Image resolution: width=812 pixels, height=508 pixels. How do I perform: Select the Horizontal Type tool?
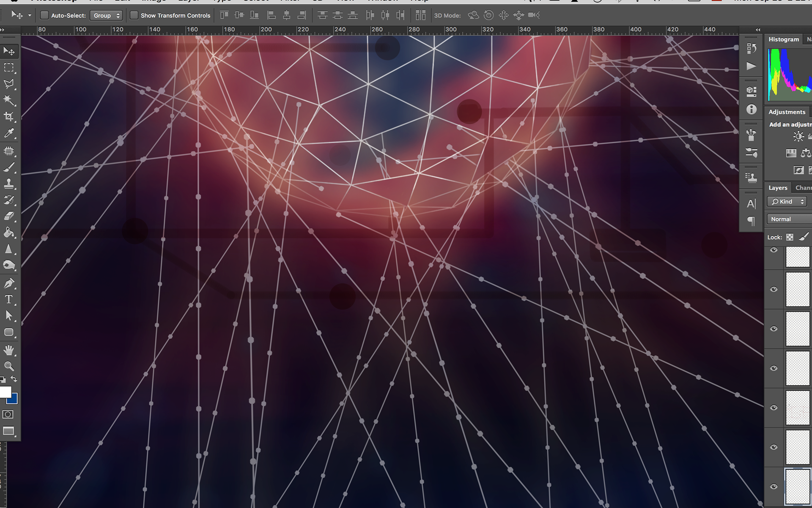(9, 299)
